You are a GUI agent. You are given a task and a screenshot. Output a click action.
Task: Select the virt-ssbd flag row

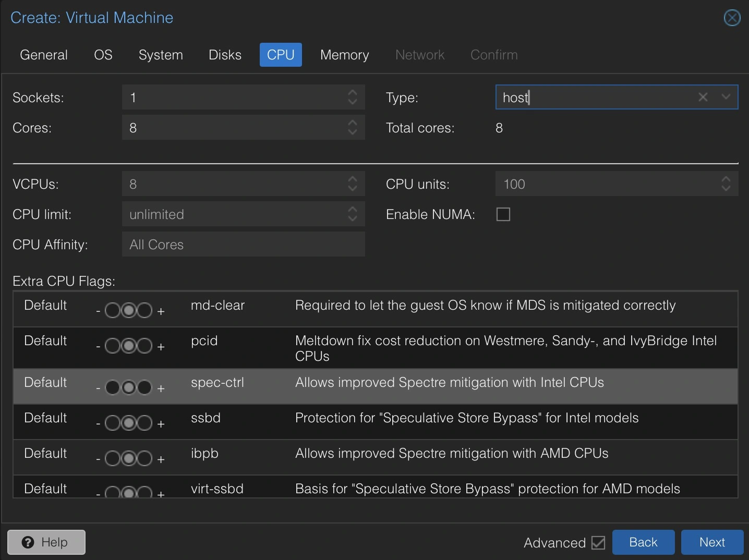pyautogui.click(x=376, y=487)
